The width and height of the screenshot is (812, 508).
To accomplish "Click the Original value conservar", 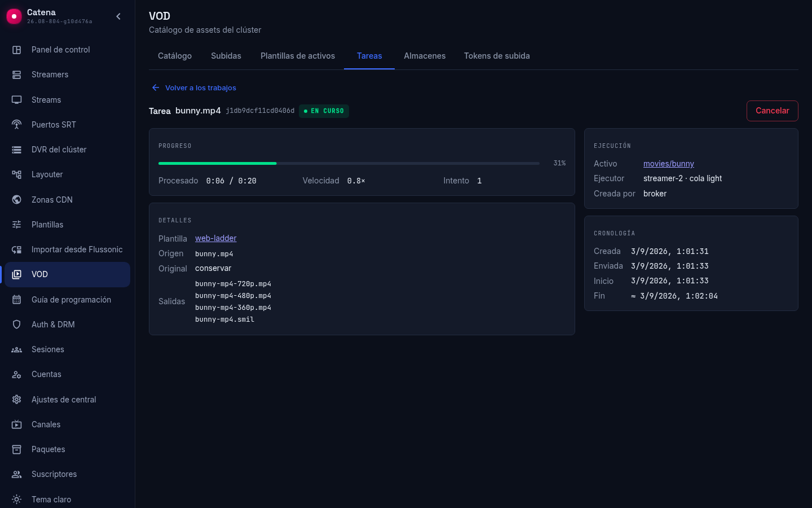I will [213, 268].
